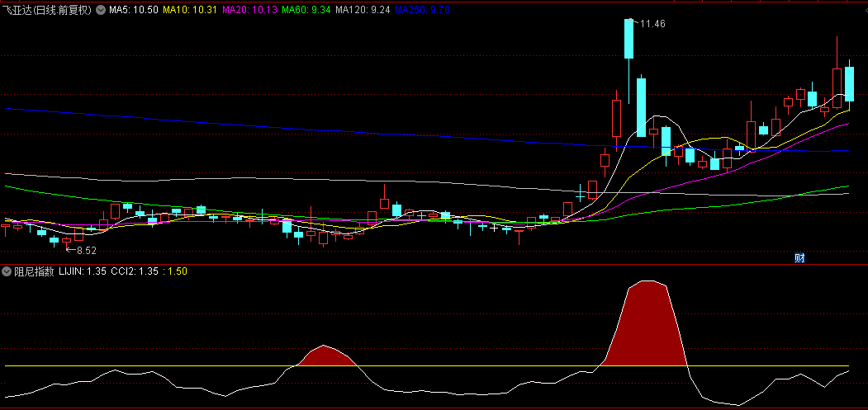868x410 pixels.
Task: Click the green MA60: 9.34 label
Action: [x=306, y=9]
